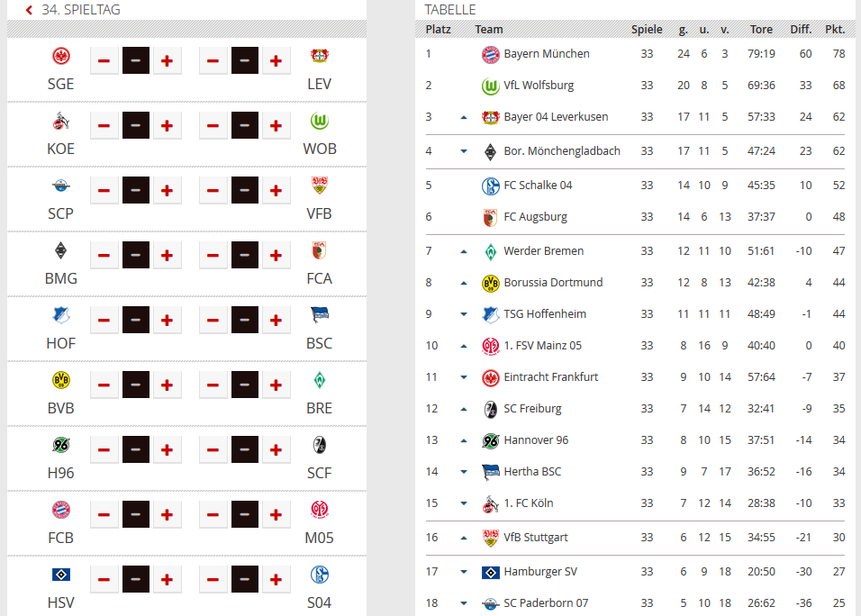Increase SGE goals with the plus button

point(167,60)
